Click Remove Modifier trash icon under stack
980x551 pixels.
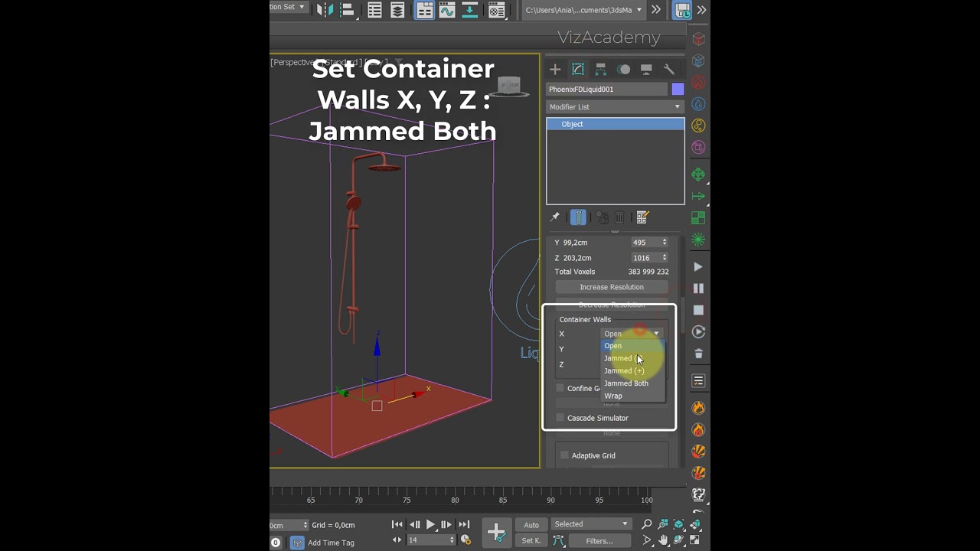click(620, 217)
